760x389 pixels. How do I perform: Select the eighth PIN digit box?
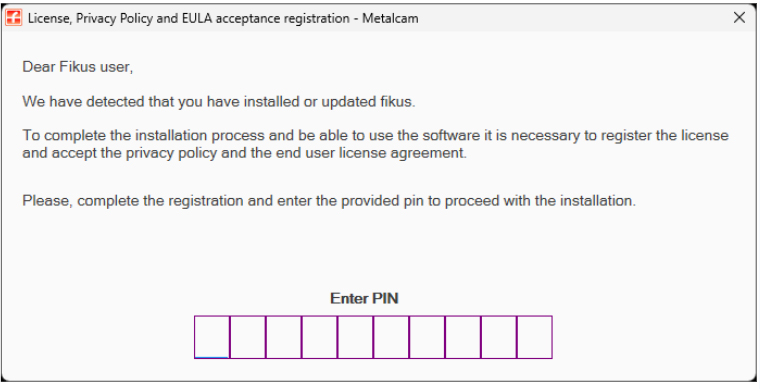[x=463, y=337]
